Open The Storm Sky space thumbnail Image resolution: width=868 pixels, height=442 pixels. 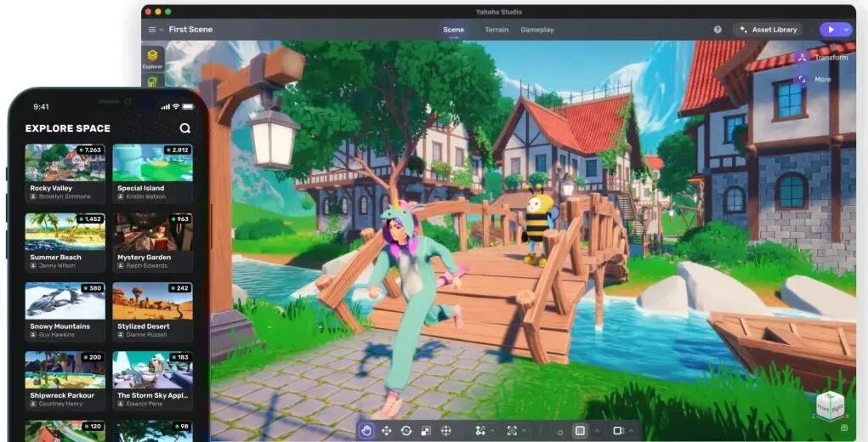[x=153, y=370]
